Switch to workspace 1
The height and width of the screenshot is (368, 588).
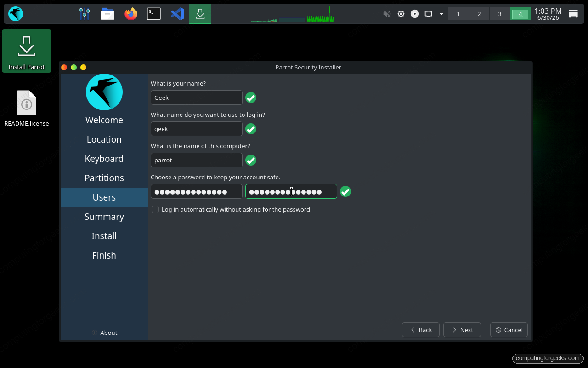point(458,14)
